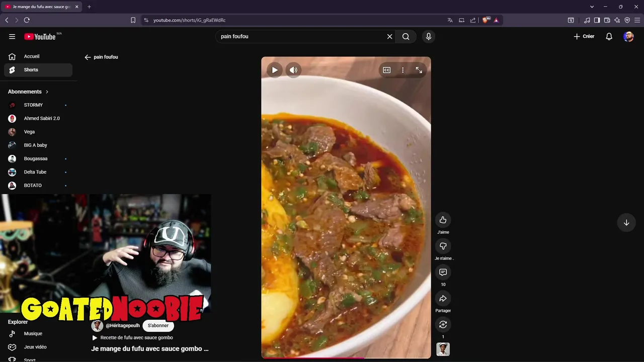Open the sound thumbnail under Remix
644x362 pixels.
click(443, 349)
